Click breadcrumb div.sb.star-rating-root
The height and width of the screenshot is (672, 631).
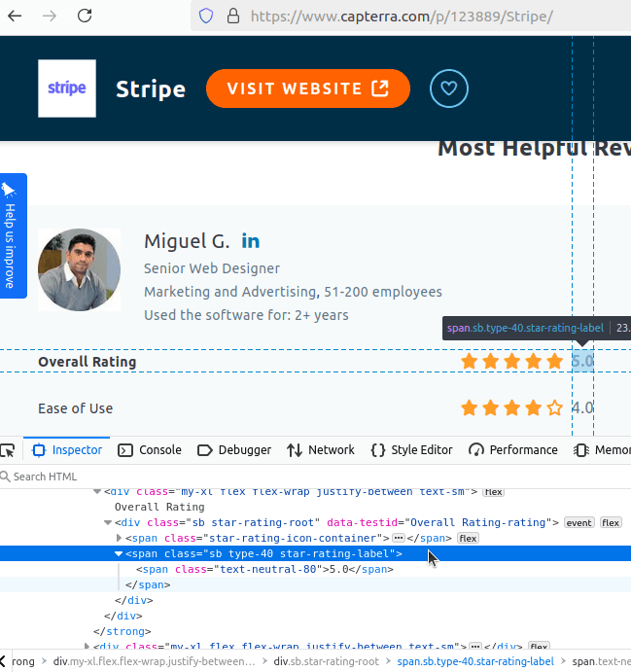pos(326,661)
